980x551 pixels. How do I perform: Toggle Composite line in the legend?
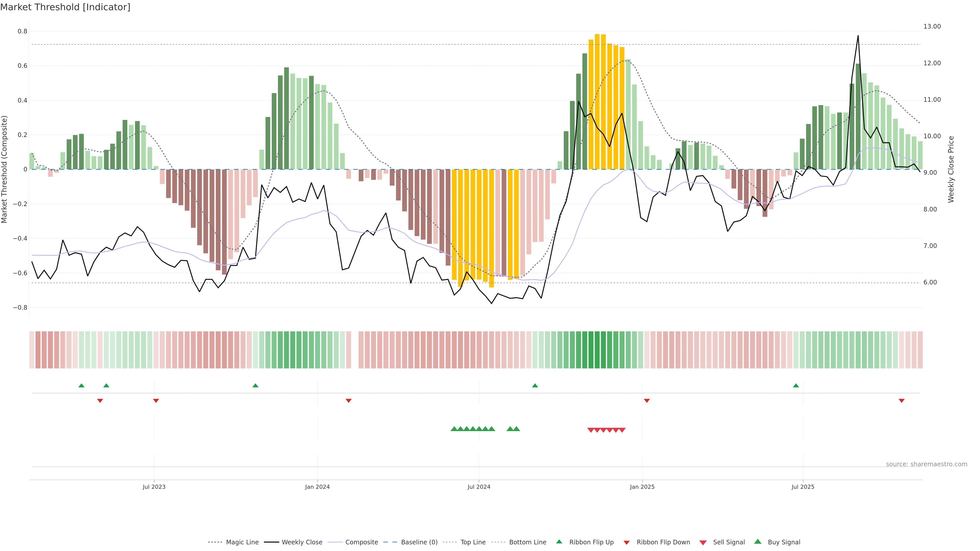coord(361,542)
